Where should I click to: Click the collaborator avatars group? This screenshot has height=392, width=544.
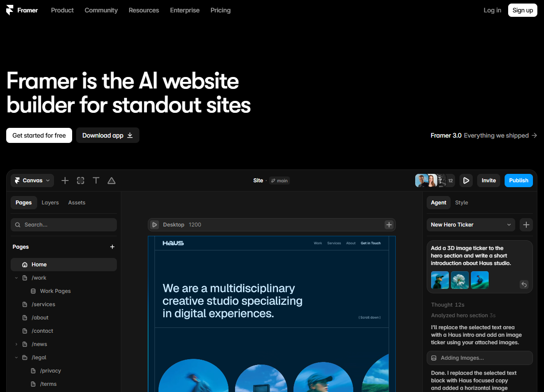(x=435, y=181)
